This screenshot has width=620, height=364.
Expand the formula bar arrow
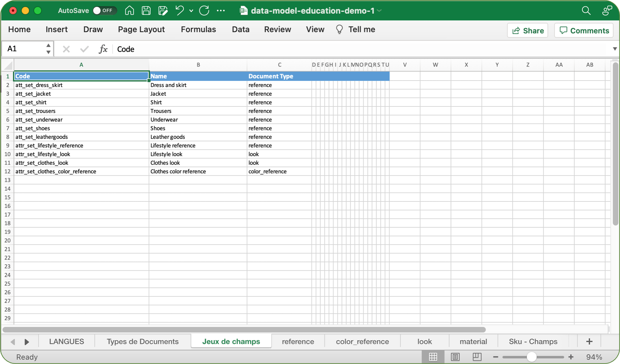click(615, 49)
